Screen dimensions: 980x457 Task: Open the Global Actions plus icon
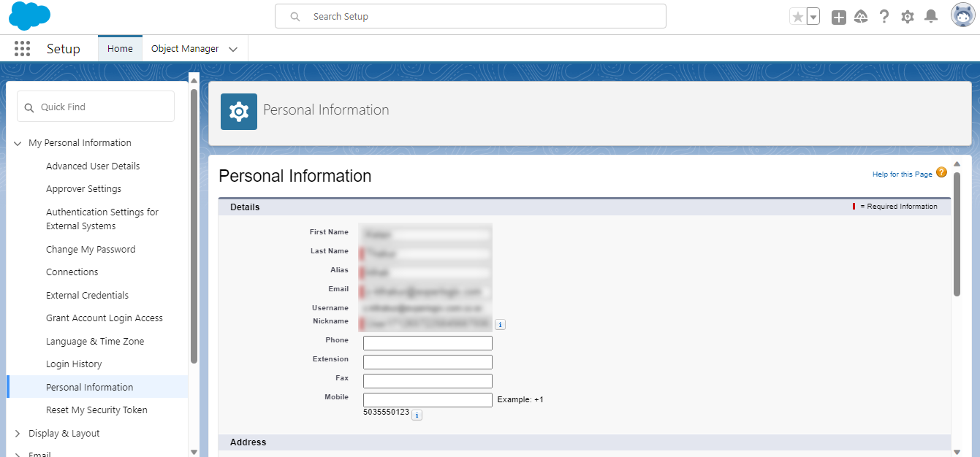tap(839, 17)
